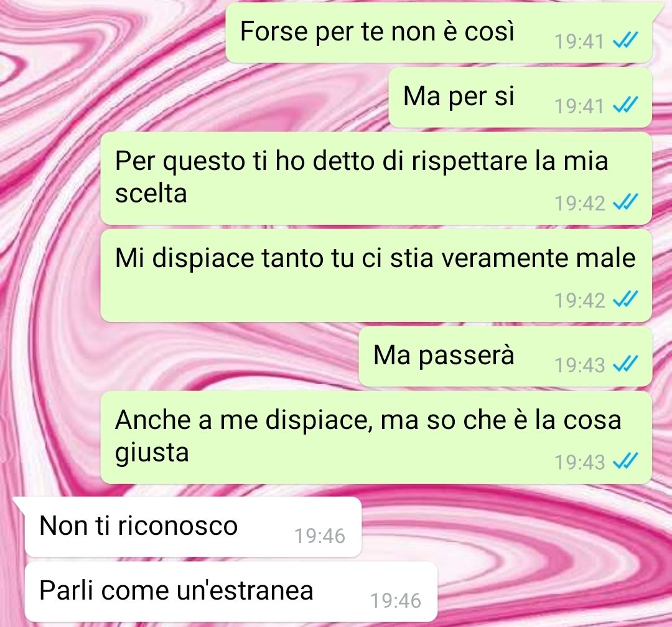Select the received 'Parli come un'estranea' message

click(x=231, y=592)
